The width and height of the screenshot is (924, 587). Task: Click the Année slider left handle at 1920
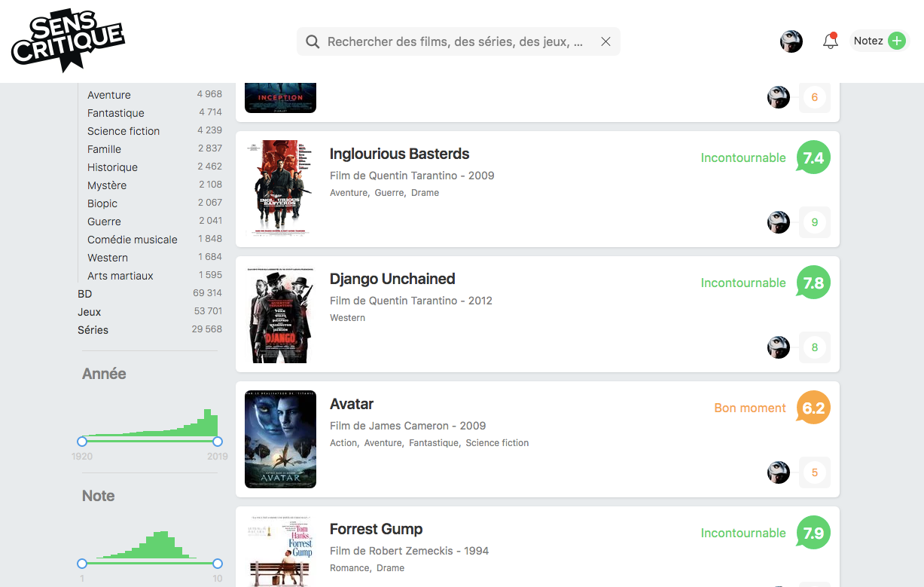tap(82, 442)
